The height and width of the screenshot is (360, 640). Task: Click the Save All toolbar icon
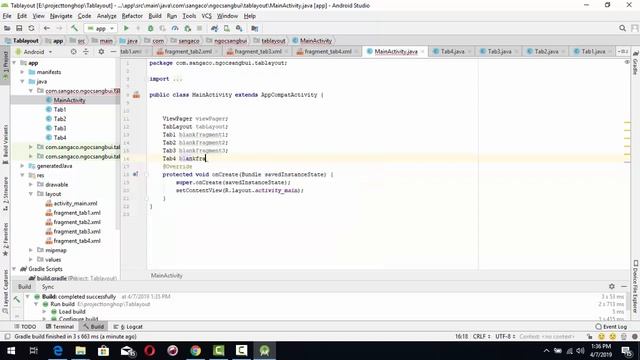[x=19, y=28]
